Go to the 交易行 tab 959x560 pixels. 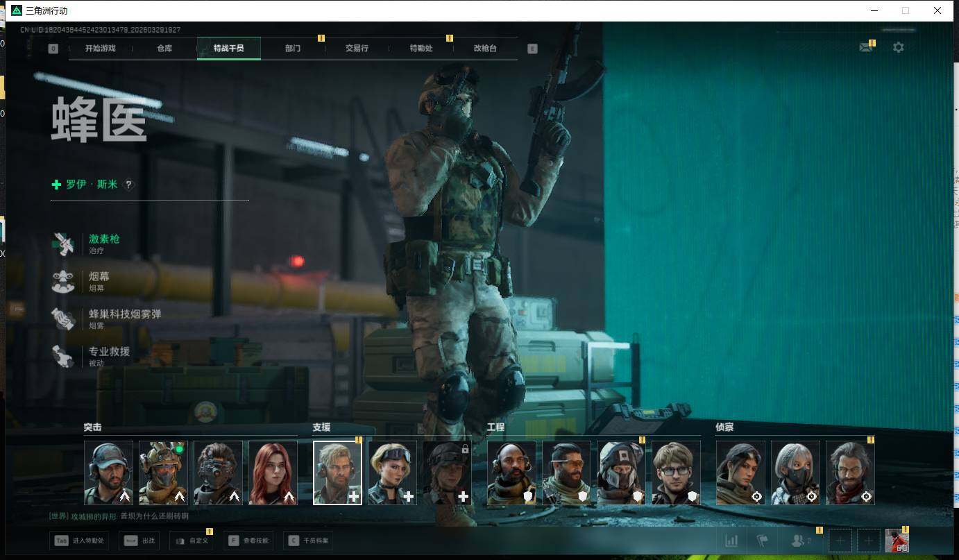[357, 49]
